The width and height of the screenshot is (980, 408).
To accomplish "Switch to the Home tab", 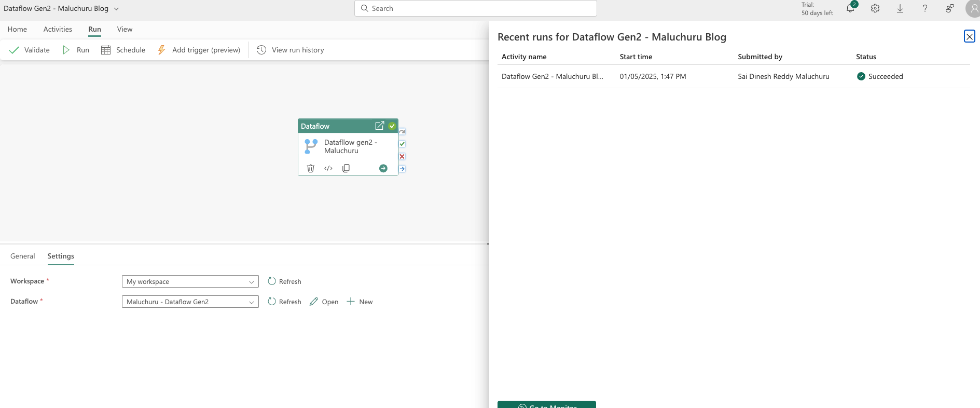I will [17, 29].
